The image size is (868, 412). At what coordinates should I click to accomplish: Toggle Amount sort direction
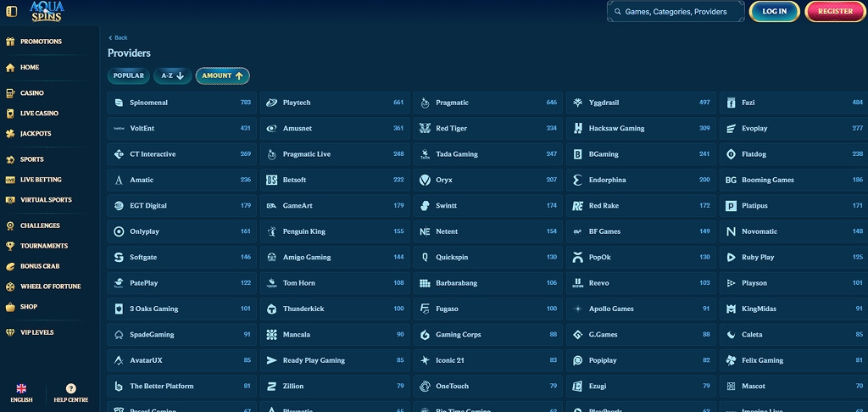coord(223,75)
